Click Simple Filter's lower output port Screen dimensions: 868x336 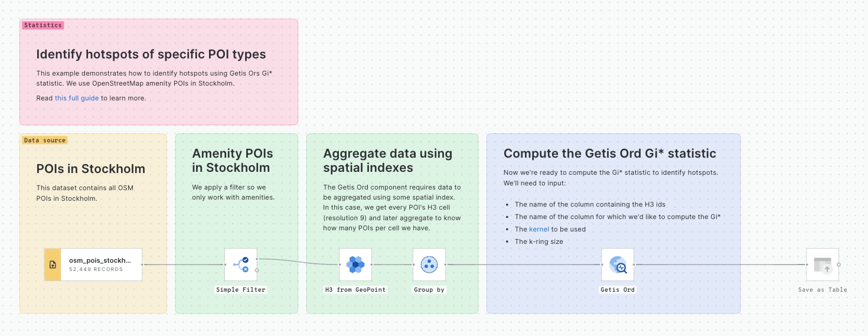click(x=257, y=270)
